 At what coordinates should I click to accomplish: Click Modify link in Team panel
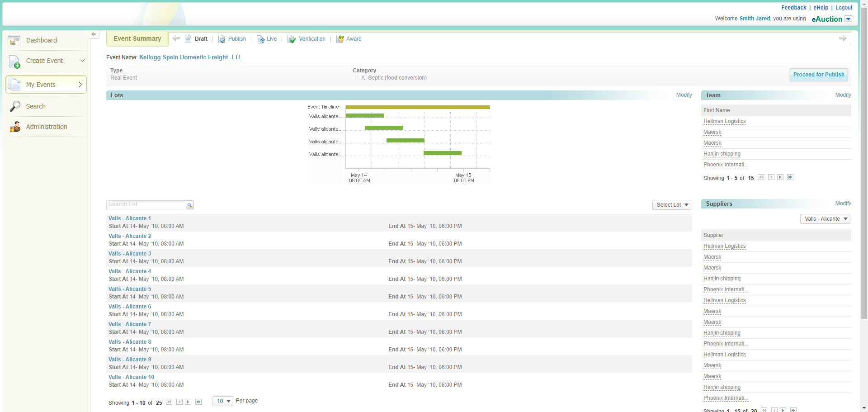(x=843, y=95)
